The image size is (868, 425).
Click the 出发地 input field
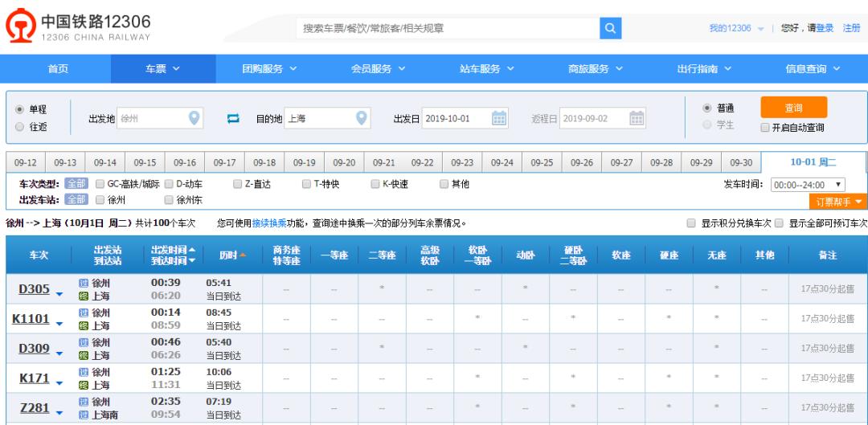pyautogui.click(x=159, y=118)
